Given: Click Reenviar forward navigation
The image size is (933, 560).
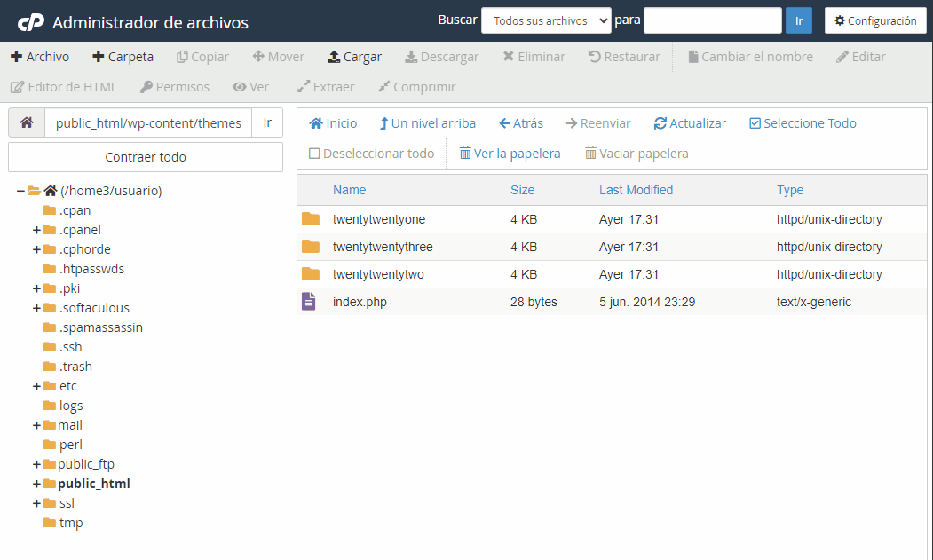Looking at the screenshot, I should point(598,123).
